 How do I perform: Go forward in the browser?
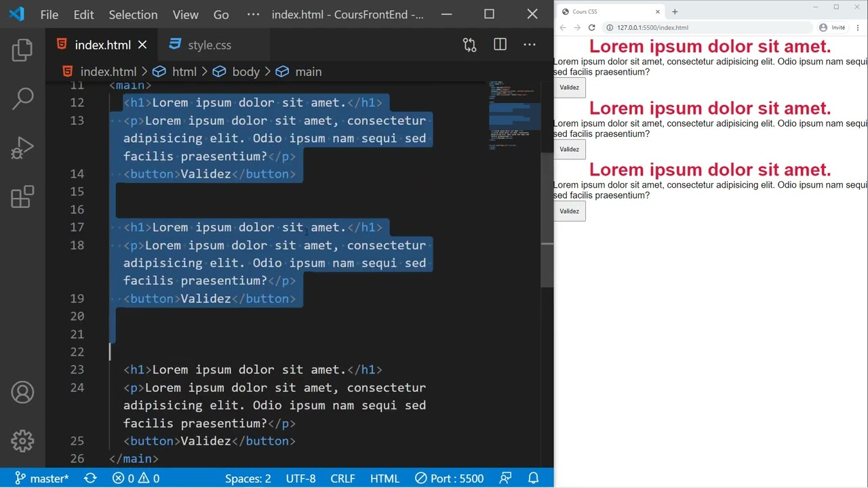[x=577, y=28]
